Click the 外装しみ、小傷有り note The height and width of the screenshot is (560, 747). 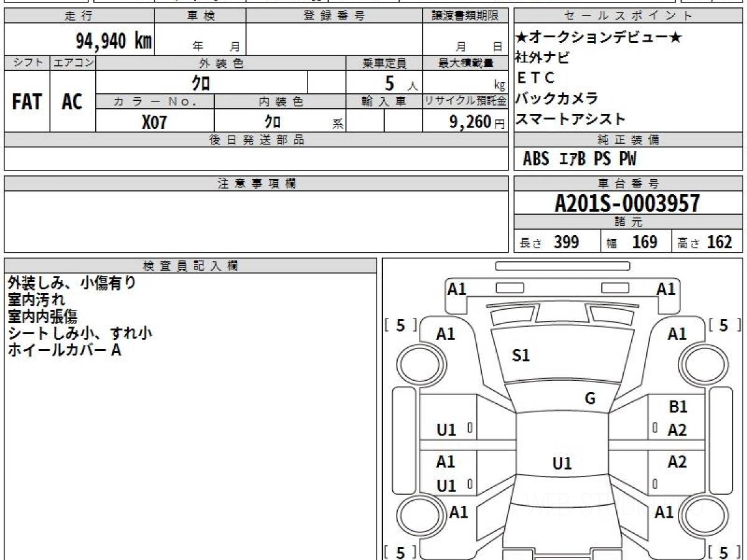(72, 283)
